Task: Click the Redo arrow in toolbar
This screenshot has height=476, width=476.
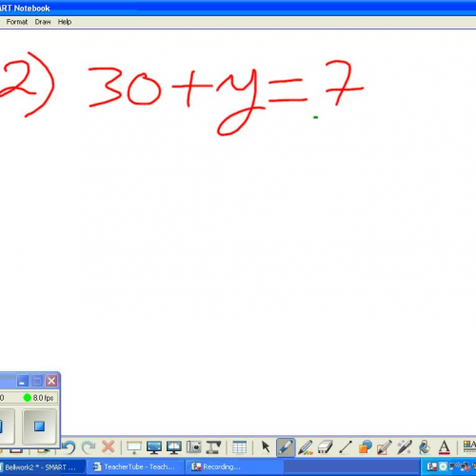Action: click(x=89, y=447)
